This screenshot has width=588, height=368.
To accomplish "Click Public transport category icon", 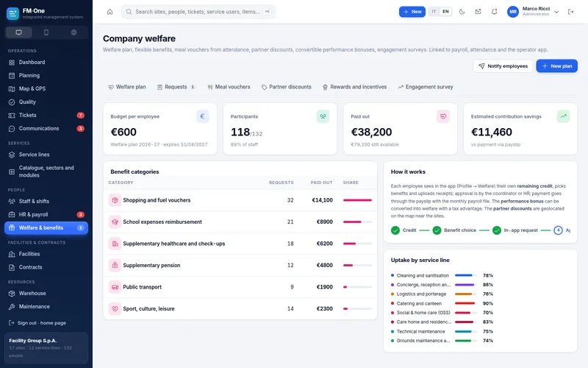I will (x=115, y=287).
